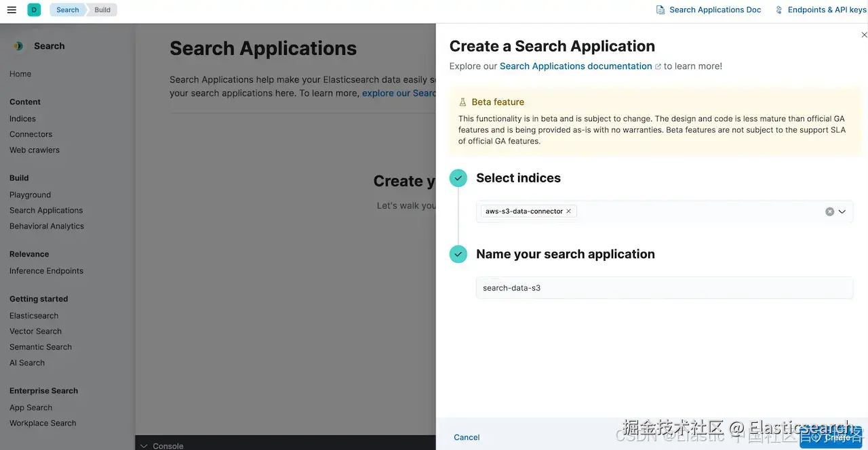
Task: Edit the search application name field
Action: 665,288
